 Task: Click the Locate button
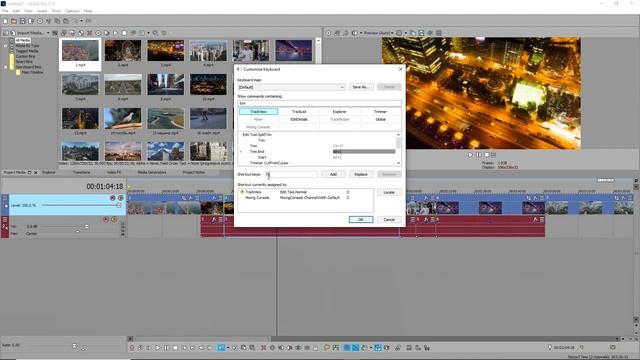[389, 192]
